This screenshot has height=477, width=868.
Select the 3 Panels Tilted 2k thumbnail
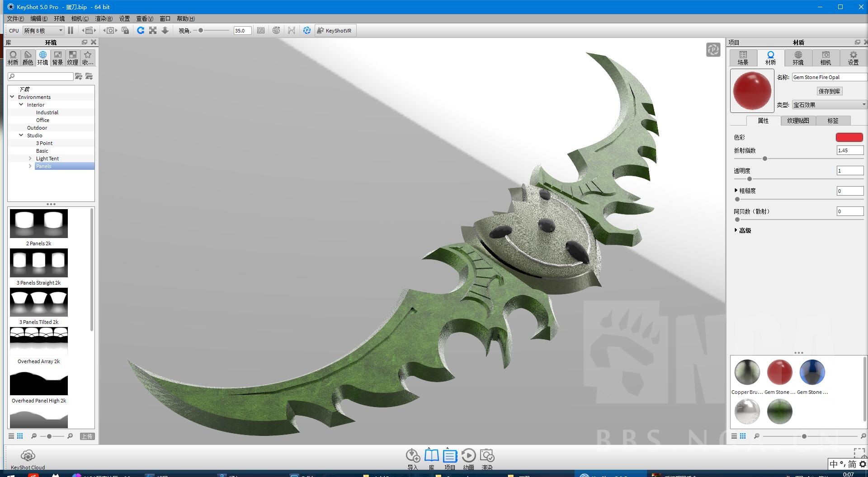click(39, 302)
